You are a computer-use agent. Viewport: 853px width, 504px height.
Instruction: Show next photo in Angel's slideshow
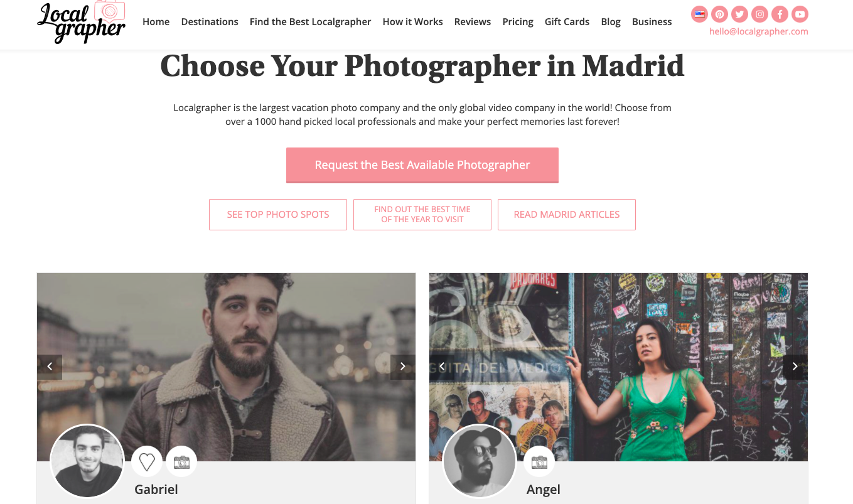pyautogui.click(x=795, y=367)
